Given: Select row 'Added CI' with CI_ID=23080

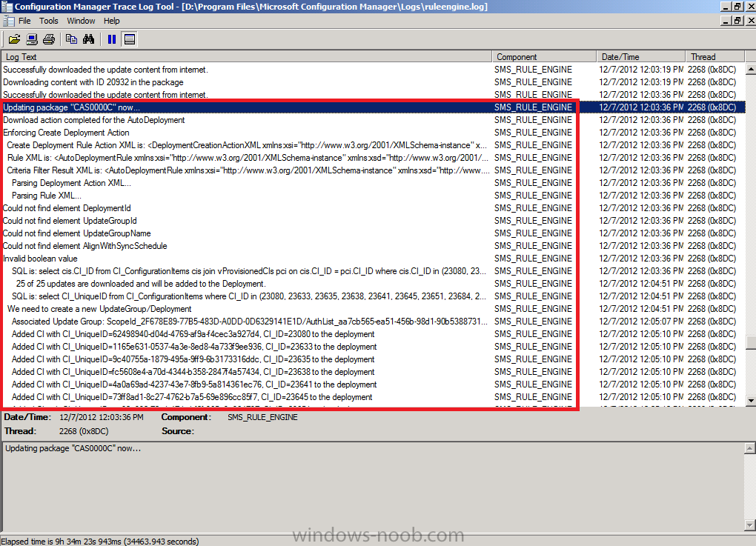Looking at the screenshot, I should (x=373, y=334).
